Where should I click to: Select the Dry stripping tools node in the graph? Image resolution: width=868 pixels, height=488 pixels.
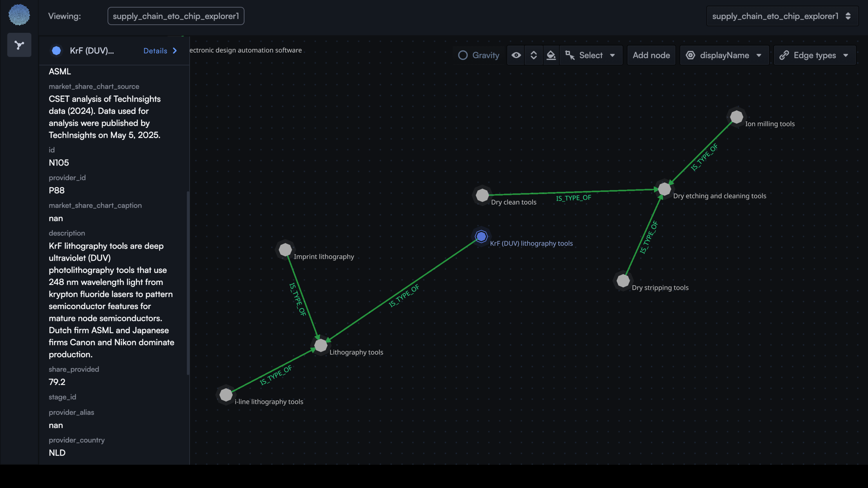[623, 281]
